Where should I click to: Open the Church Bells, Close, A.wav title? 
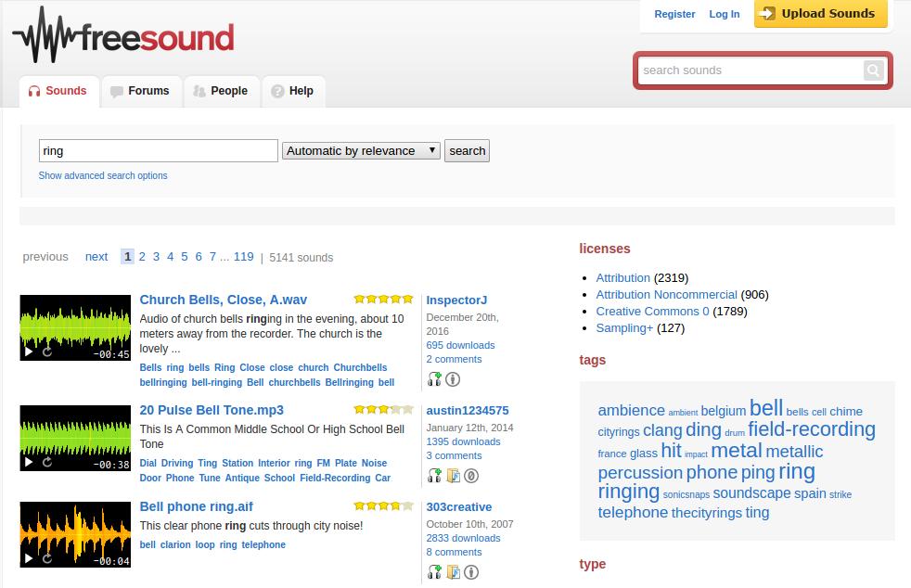tap(223, 300)
